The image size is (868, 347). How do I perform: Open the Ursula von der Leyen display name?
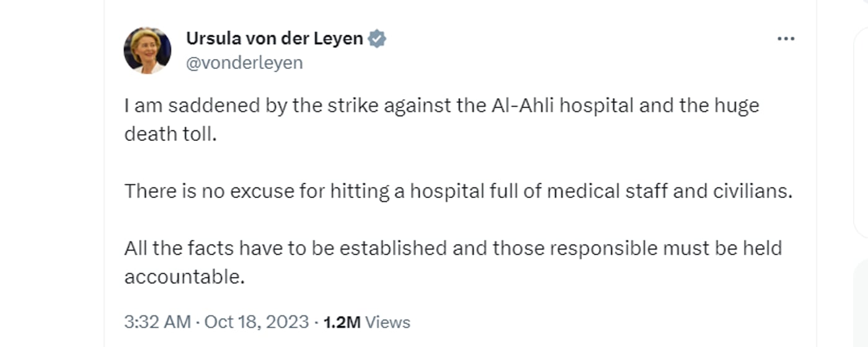(x=275, y=38)
